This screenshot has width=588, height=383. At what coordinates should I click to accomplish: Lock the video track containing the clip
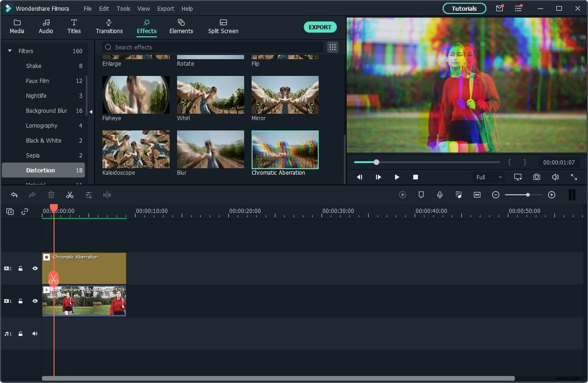(20, 301)
